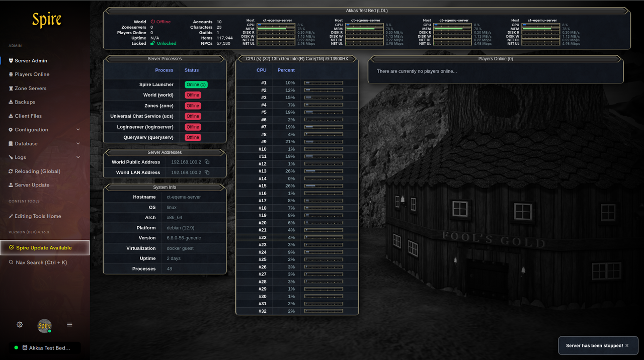Open the hamburger menu icon

(70, 325)
